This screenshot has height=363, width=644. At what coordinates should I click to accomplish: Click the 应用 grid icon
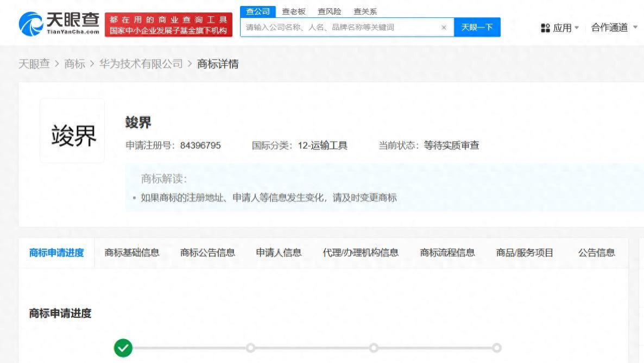click(545, 28)
